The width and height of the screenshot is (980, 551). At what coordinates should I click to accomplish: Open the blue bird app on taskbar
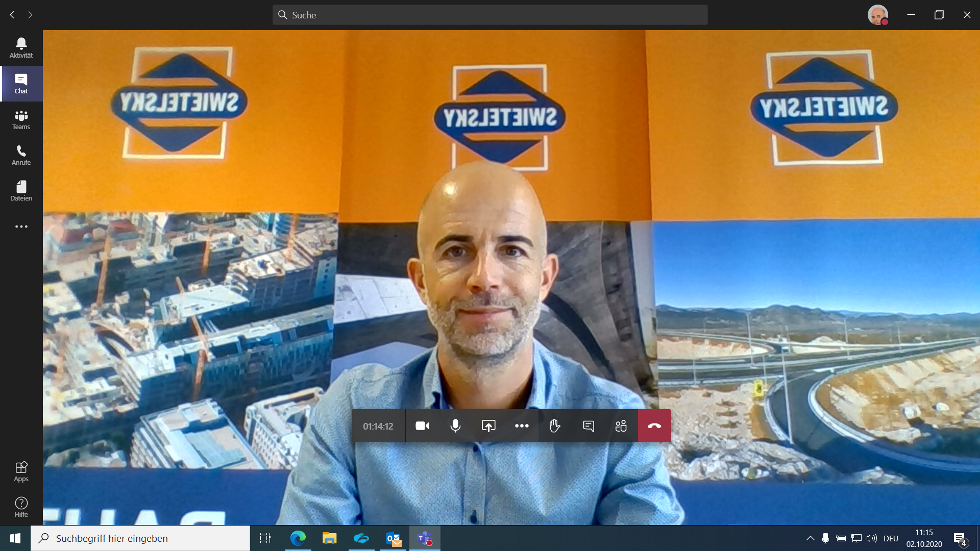[361, 538]
